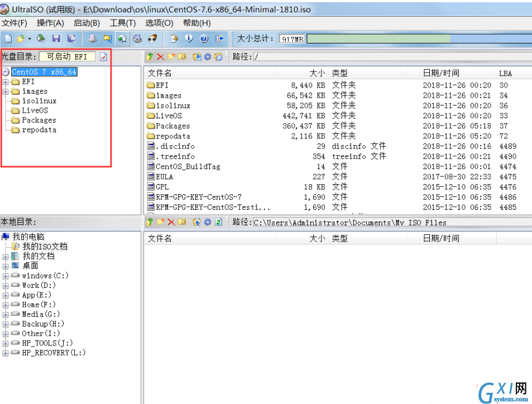Sort disc files by LBA column
This screenshot has width=532, height=404.
click(513, 73)
